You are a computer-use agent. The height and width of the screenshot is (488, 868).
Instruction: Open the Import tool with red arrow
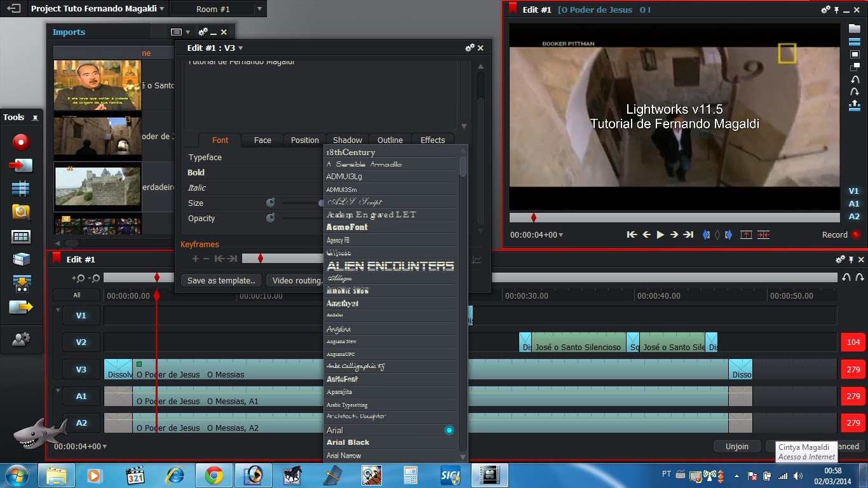pos(21,165)
